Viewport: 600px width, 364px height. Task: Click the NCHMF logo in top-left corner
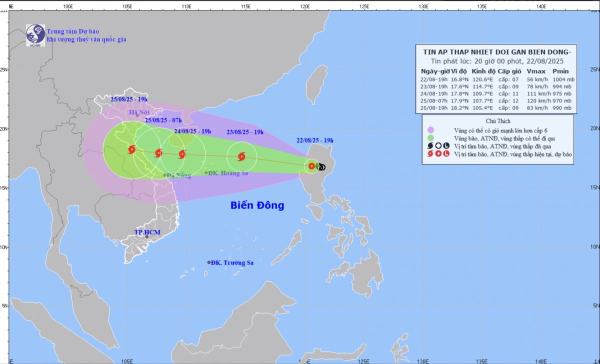35,34
